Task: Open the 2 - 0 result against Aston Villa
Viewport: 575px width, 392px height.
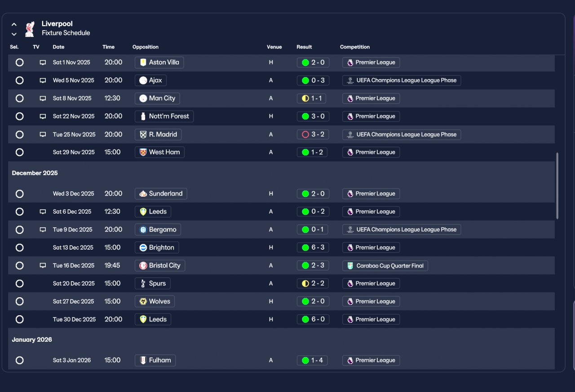Action: 313,62
